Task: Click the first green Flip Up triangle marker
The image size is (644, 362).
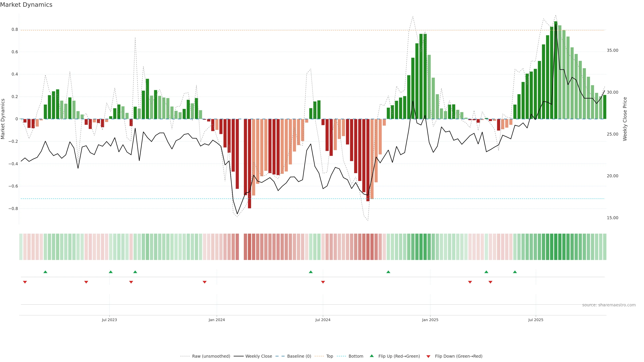Action: [45, 272]
